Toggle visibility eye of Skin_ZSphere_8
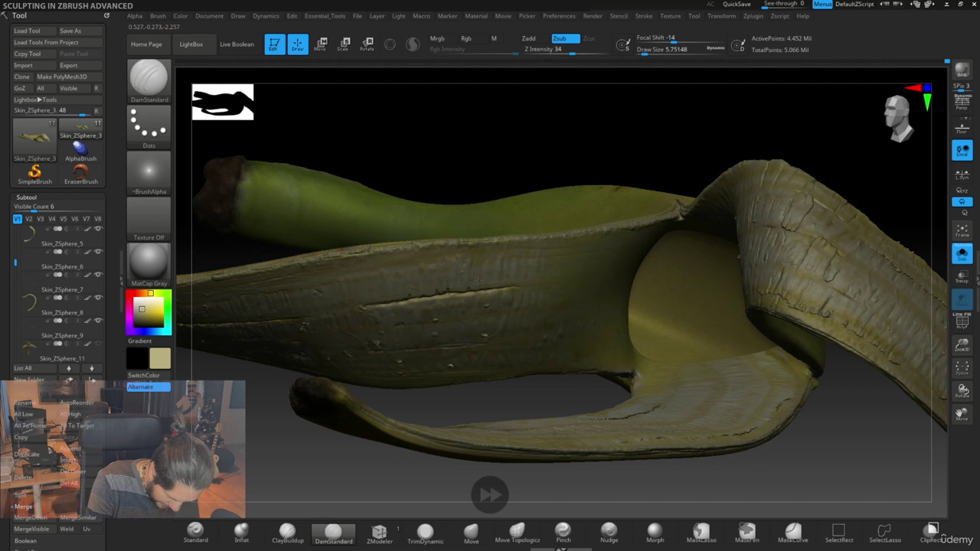The image size is (980, 551). (98, 298)
